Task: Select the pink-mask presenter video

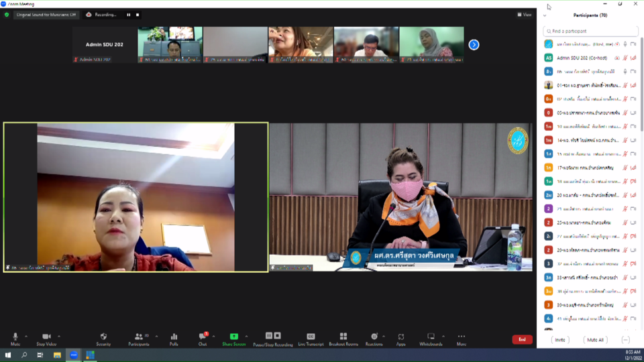Action: [x=401, y=197]
